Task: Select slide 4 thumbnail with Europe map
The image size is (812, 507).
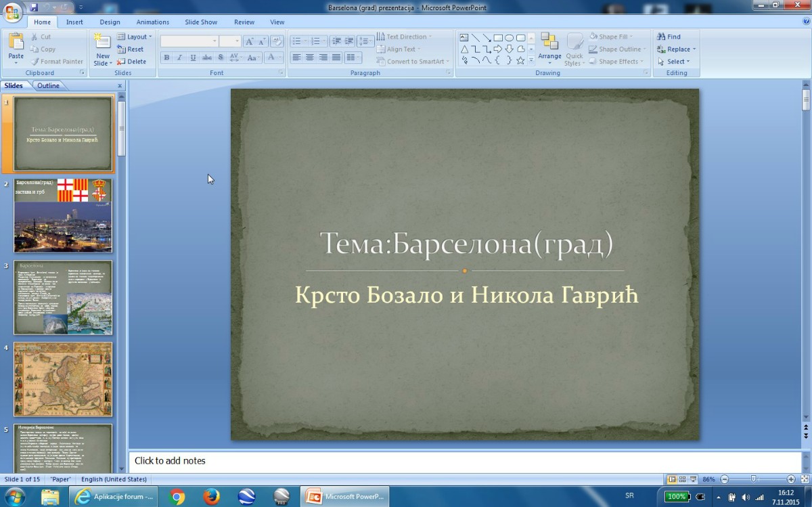Action: [x=63, y=379]
